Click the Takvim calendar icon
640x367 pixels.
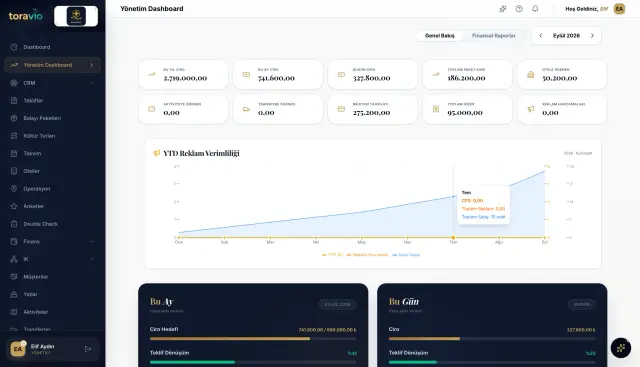[14, 153]
